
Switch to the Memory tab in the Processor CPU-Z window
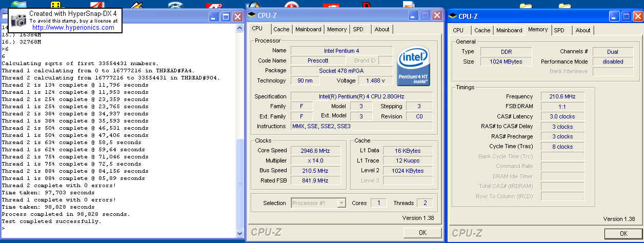tap(337, 29)
